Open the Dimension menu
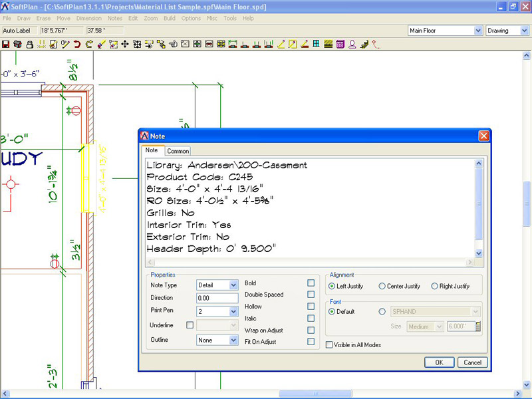 [88, 19]
